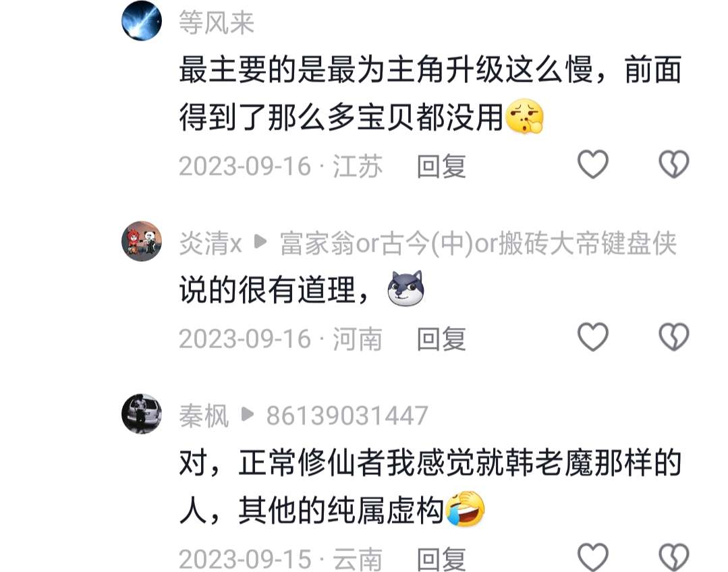This screenshot has width=728, height=572.
Task: Tap the arrow next to 秦枫
Action: 248,414
